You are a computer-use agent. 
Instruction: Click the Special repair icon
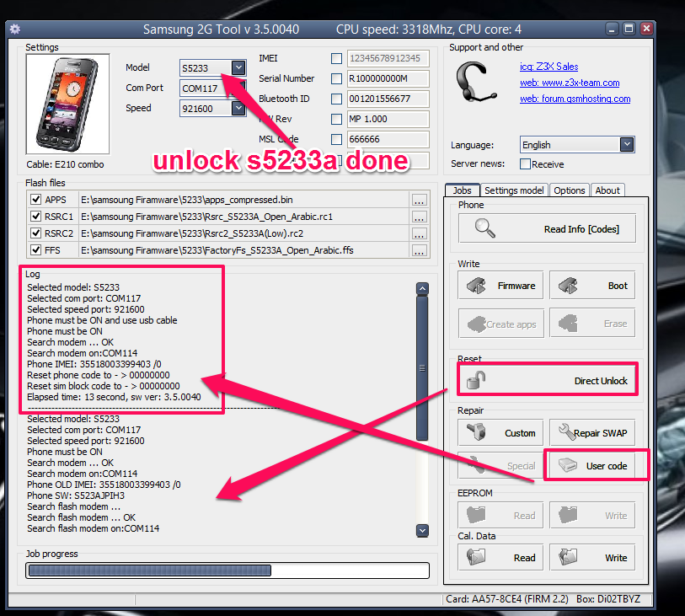point(476,465)
